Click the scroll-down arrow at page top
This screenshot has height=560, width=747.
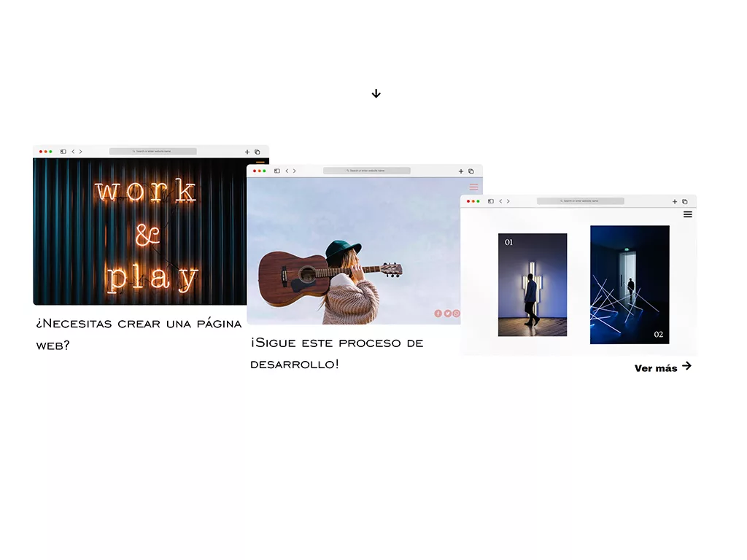tap(376, 93)
